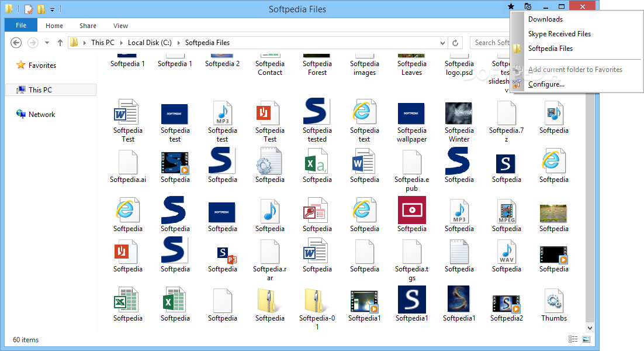Open the Share ribbon tab

coord(88,26)
